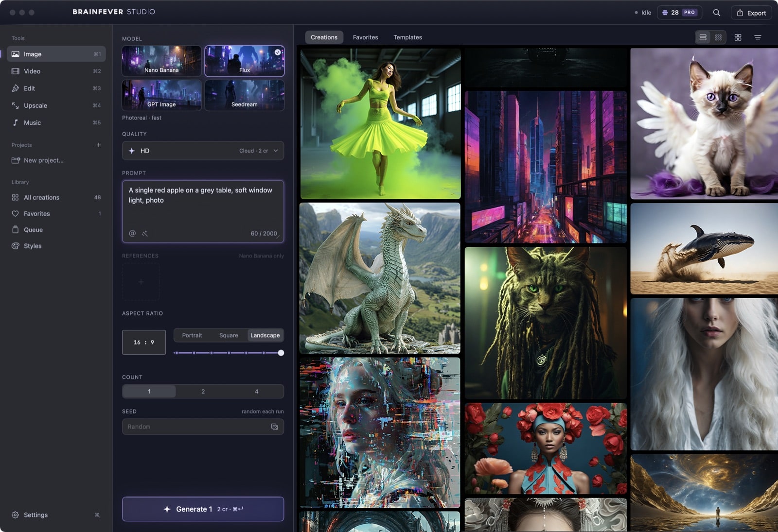Set image count to 1
The image size is (778, 532).
(149, 392)
